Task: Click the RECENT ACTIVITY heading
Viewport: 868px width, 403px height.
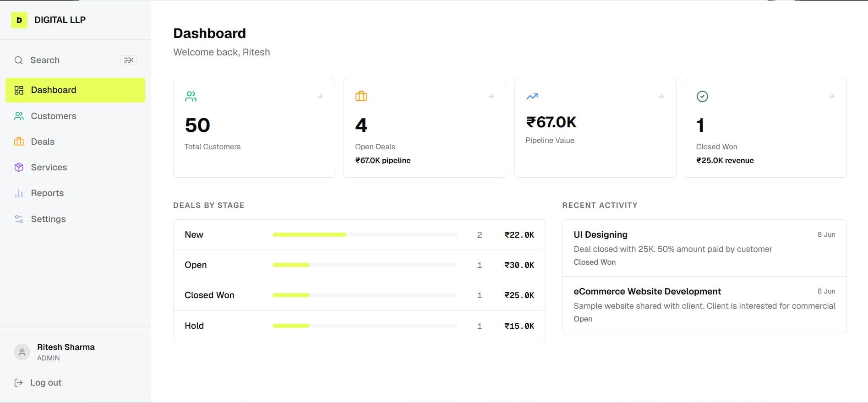Action: 600,205
